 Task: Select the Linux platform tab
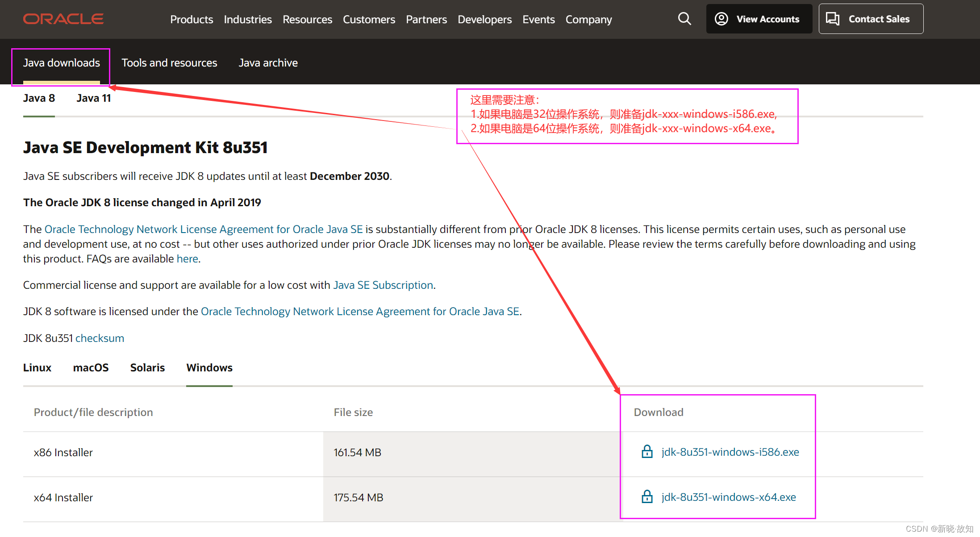(37, 368)
